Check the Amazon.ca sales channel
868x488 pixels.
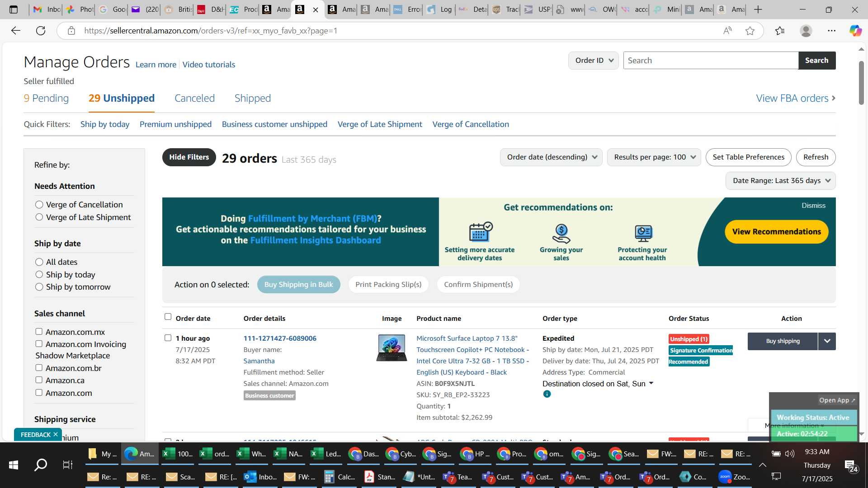(39, 380)
